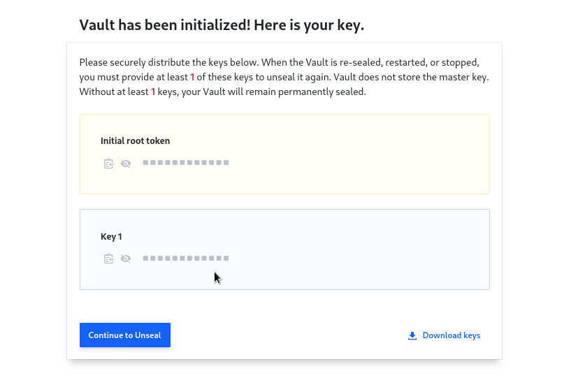Click the download arrow icon
This screenshot has height=392, width=571.
point(412,335)
